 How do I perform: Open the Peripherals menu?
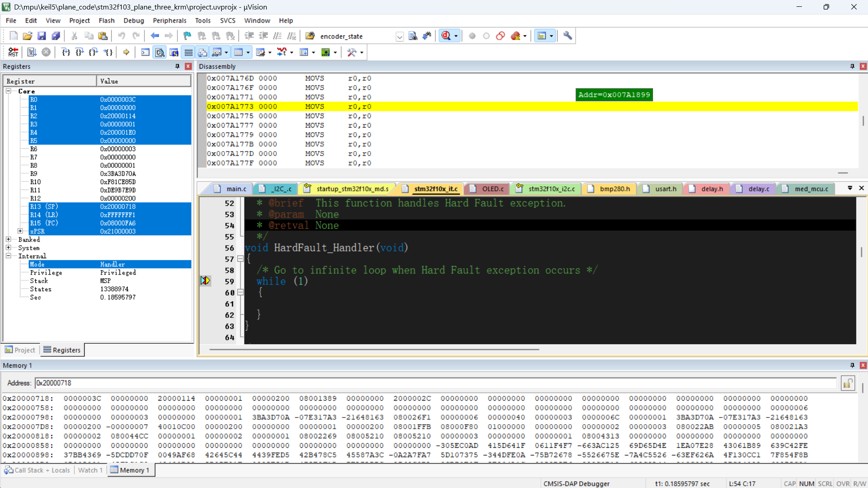pyautogui.click(x=169, y=20)
